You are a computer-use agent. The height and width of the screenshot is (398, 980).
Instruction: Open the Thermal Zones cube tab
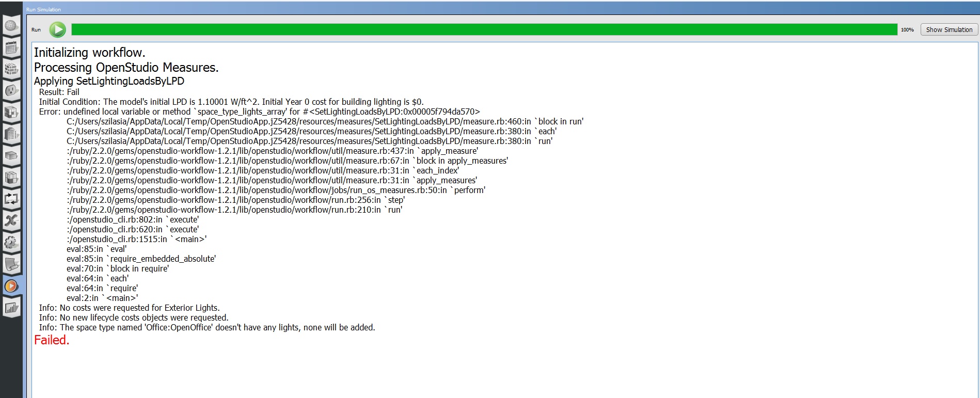pyautogui.click(x=11, y=177)
